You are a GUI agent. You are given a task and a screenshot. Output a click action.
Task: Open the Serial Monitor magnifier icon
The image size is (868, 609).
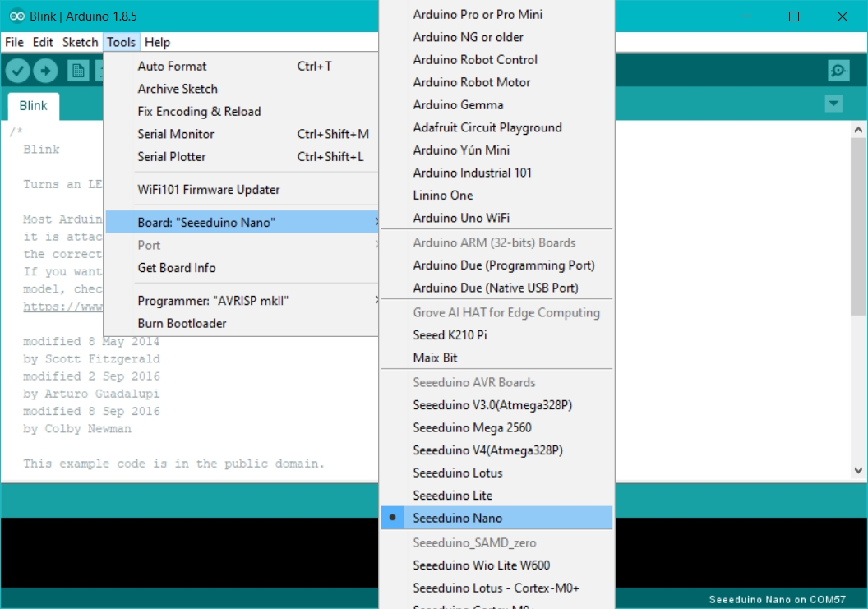coord(838,72)
